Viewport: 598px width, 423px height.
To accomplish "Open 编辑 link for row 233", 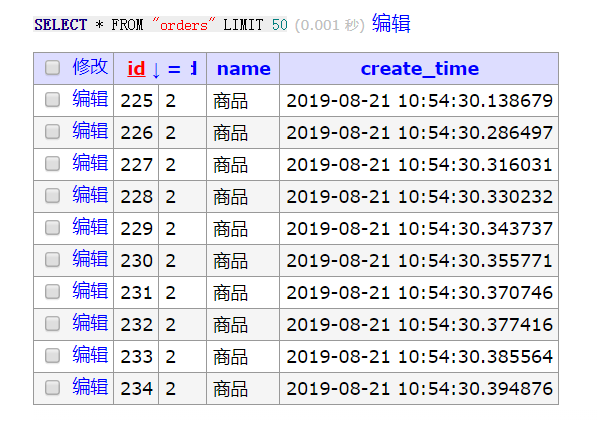I will [x=90, y=355].
